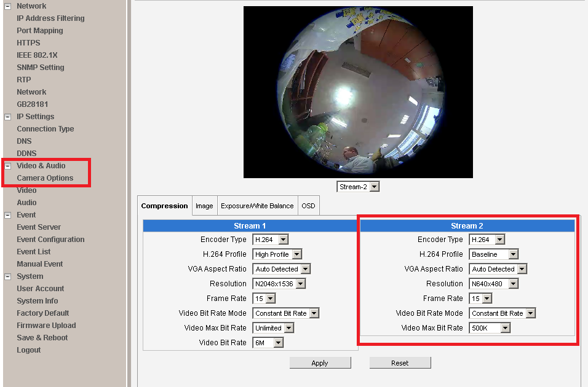Switch to Exposure/White Balance tab
Image resolution: width=588 pixels, height=387 pixels.
pos(257,206)
